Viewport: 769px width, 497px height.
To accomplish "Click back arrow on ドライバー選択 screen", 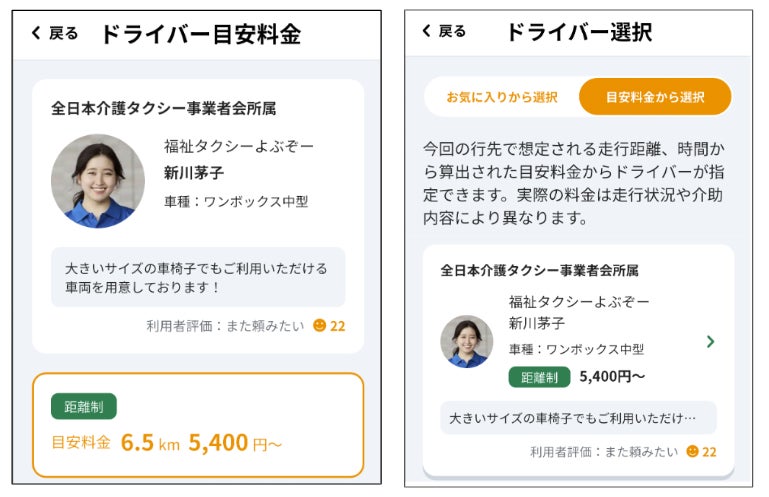I will [x=426, y=31].
